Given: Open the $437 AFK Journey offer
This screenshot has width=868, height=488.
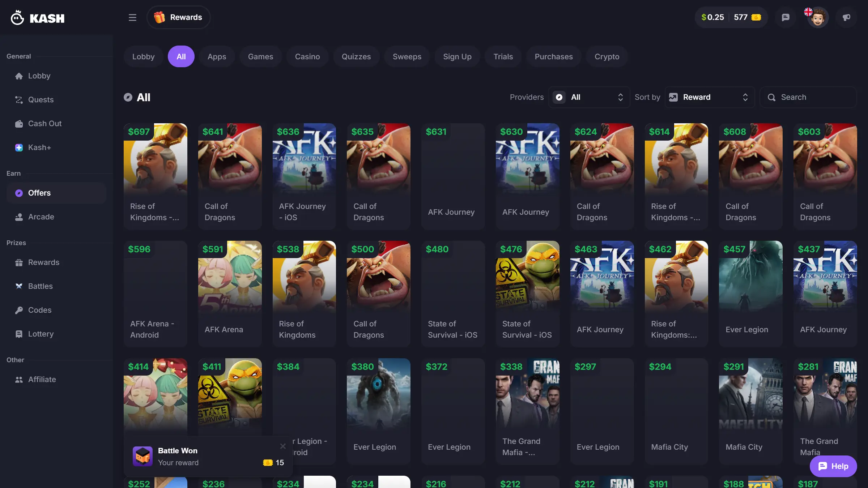Looking at the screenshot, I should (825, 294).
